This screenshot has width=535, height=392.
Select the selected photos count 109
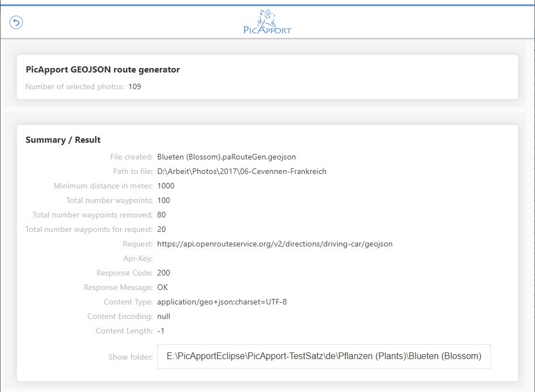click(134, 86)
